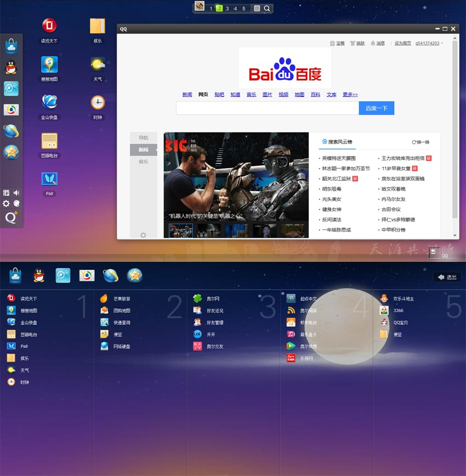Select the 音乐 side tab beside the news image
Viewport: 466px width, 476px height.
(x=144, y=162)
